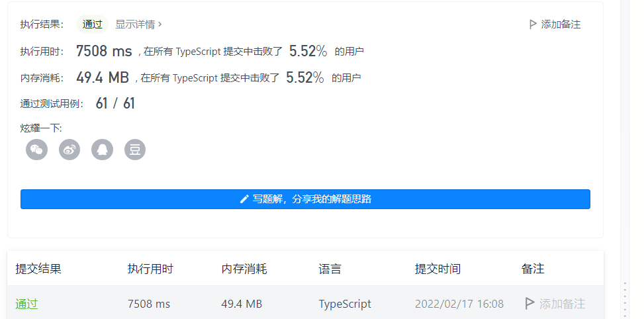The image size is (644, 319).
Task: Share result via WeChat icon
Action: [x=36, y=150]
